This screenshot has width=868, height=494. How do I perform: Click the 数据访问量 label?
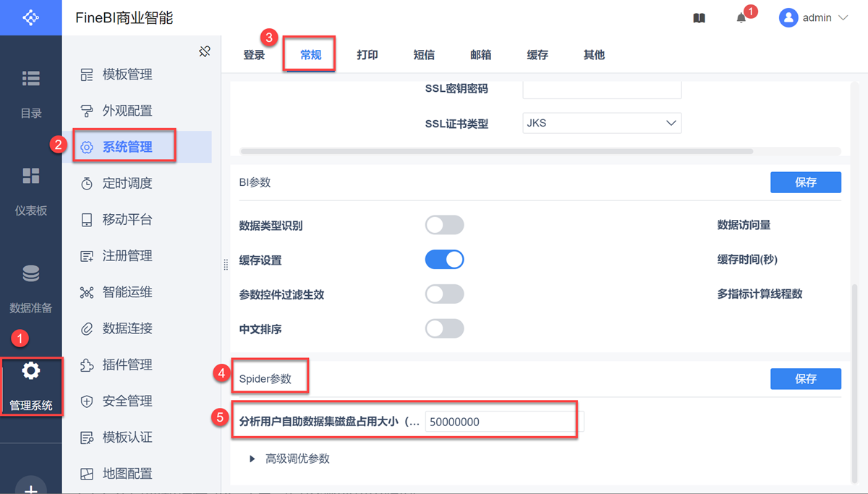744,225
